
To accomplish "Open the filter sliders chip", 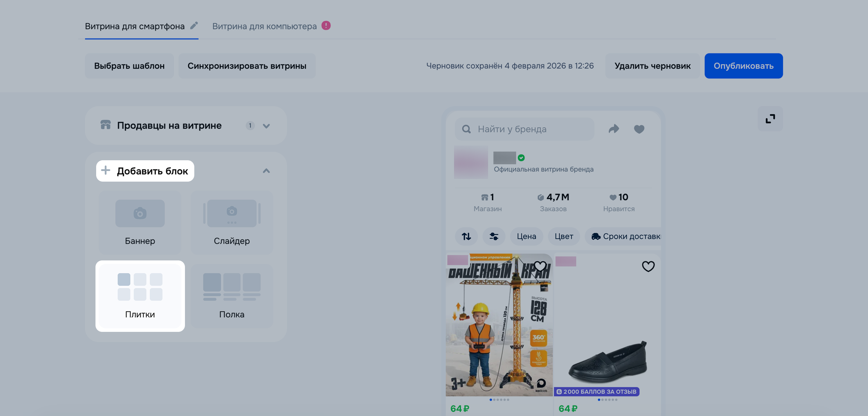I will 494,236.
